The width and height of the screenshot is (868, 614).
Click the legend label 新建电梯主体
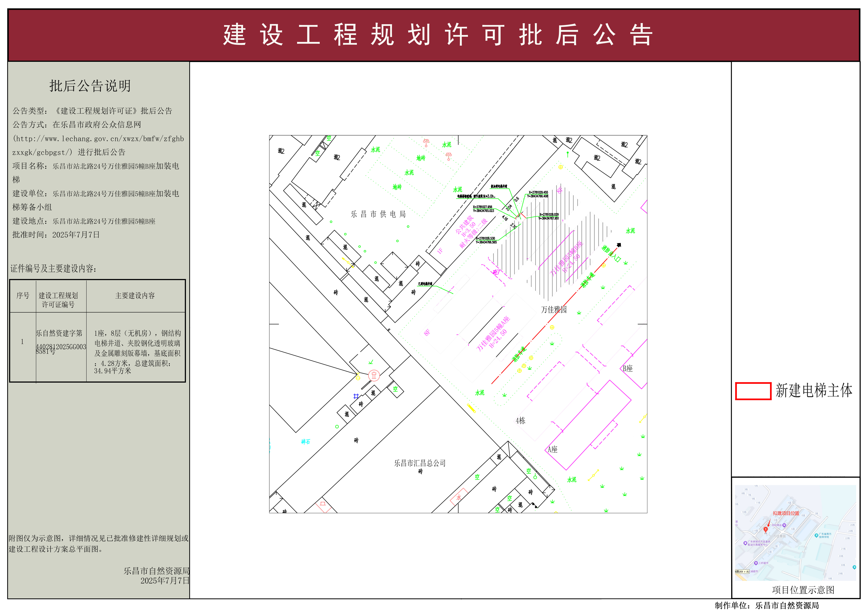point(814,391)
